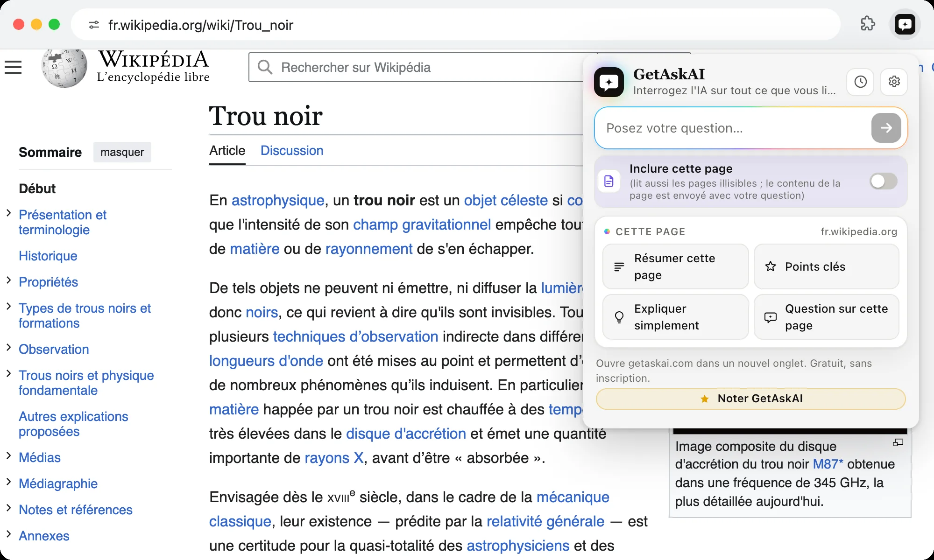Viewport: 934px width, 560px height.
Task: Click Résumer cette page button
Action: (675, 266)
